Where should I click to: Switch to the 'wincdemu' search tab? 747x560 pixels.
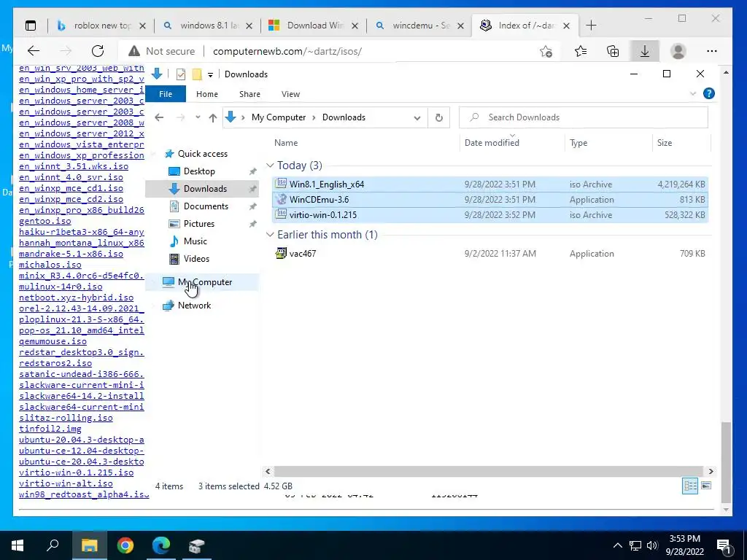(420, 26)
